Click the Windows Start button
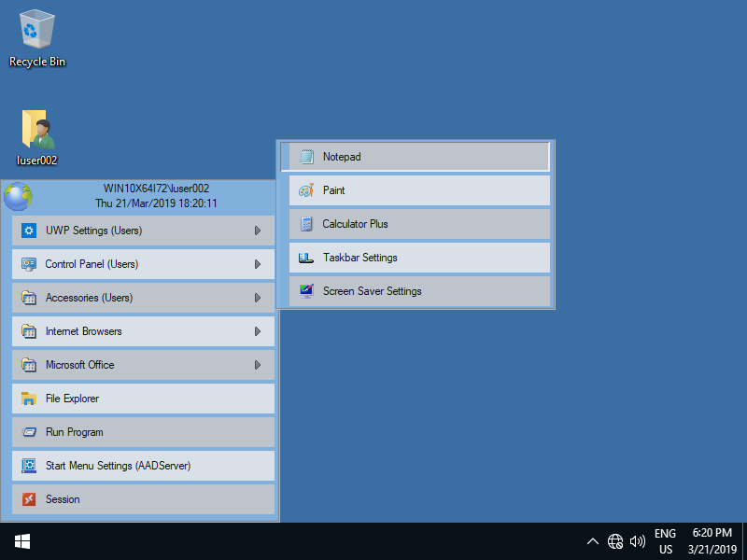The height and width of the screenshot is (560, 747). (22, 541)
